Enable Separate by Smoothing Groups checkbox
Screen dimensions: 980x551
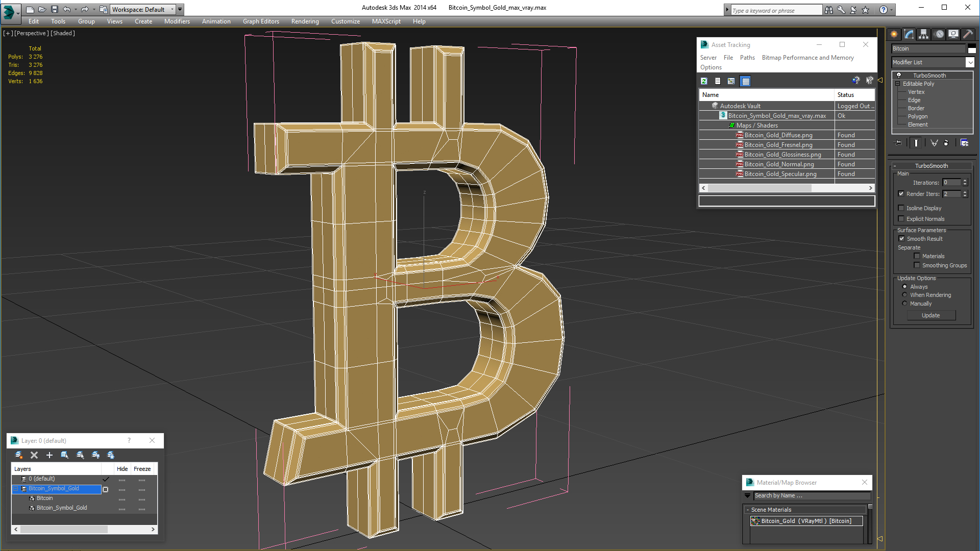point(917,265)
